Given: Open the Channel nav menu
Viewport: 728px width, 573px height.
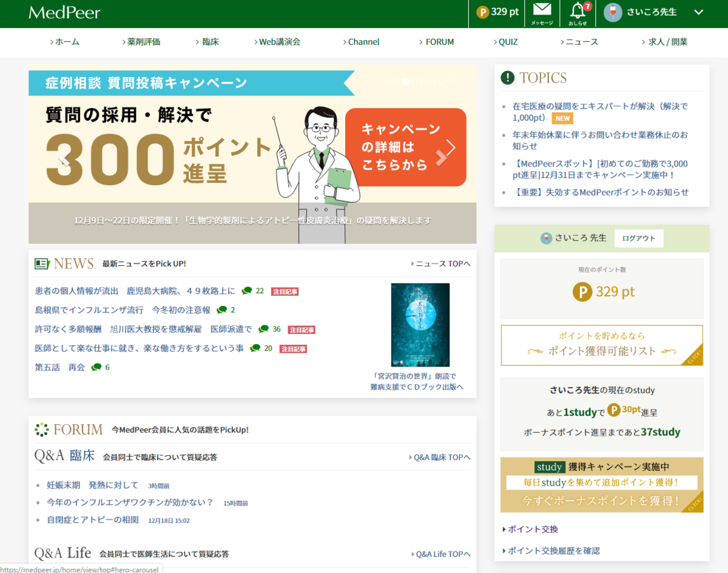Looking at the screenshot, I should pyautogui.click(x=361, y=42).
